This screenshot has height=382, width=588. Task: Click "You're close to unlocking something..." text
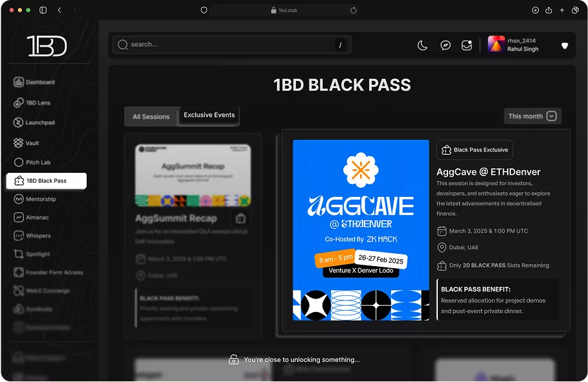[x=302, y=360]
